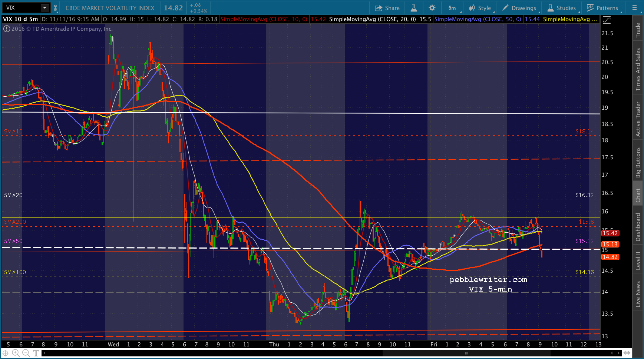
Task: Open chart settings gear icon
Action: pos(432,8)
